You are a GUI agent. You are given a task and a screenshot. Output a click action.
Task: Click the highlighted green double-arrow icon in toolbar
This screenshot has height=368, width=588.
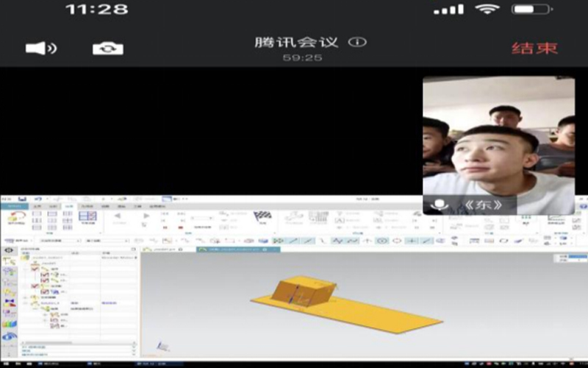coord(279,241)
